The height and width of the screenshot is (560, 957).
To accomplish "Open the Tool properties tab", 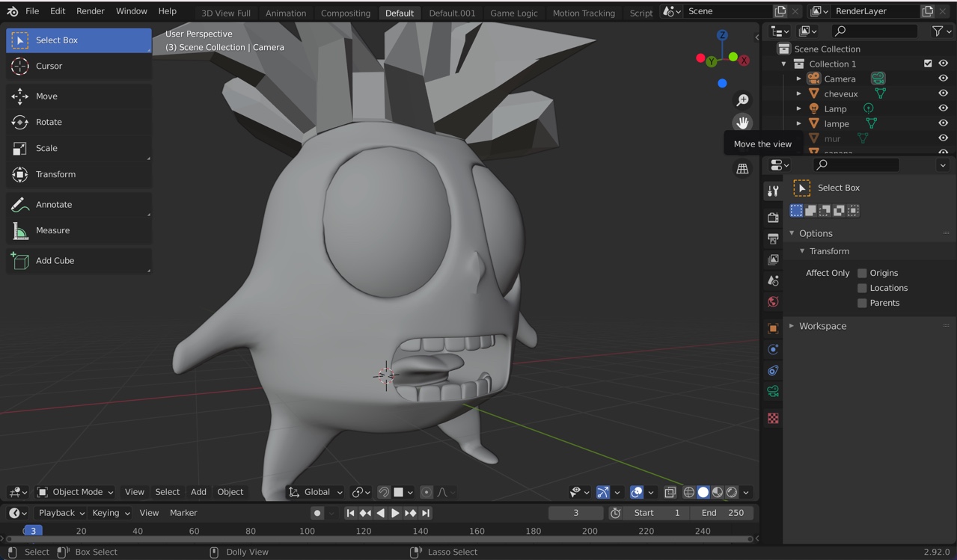I will pyautogui.click(x=773, y=191).
